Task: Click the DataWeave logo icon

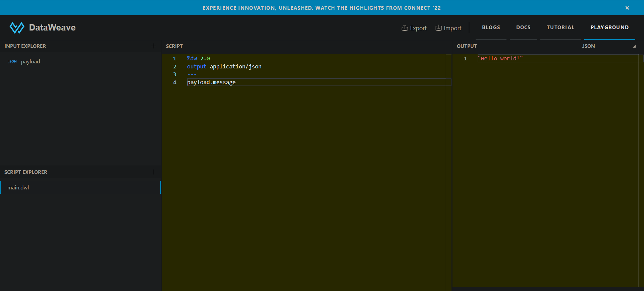Action: [17, 28]
